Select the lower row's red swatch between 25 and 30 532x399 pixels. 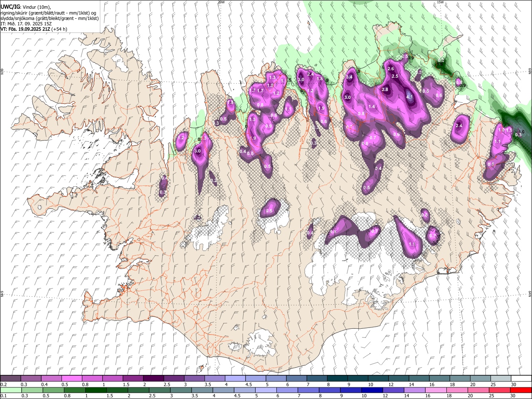(499, 390)
